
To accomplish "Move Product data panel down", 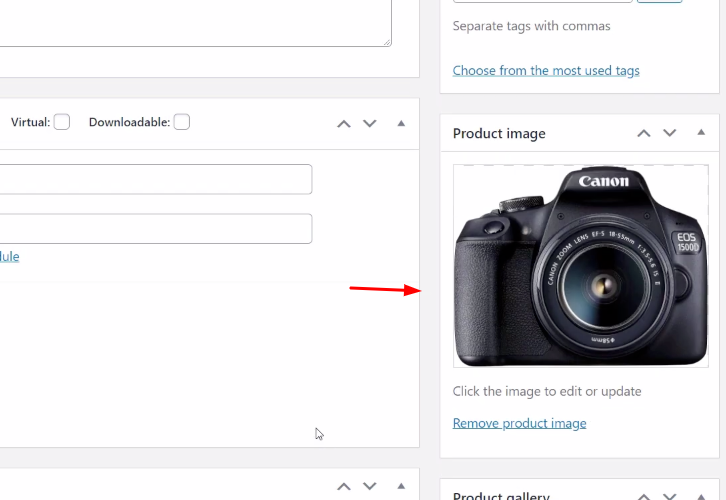I will click(369, 124).
